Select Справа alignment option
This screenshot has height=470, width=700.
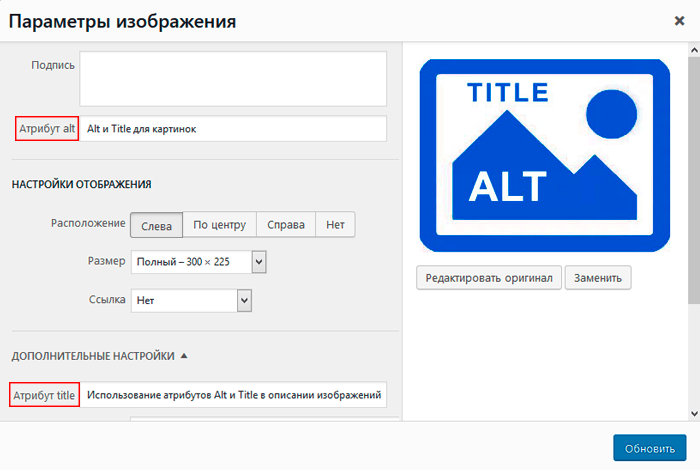pyautogui.click(x=286, y=225)
